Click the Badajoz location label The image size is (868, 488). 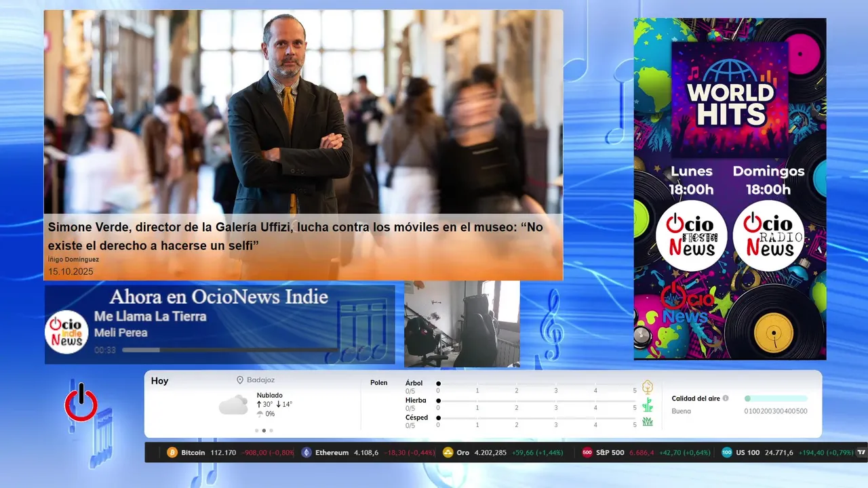pos(260,380)
